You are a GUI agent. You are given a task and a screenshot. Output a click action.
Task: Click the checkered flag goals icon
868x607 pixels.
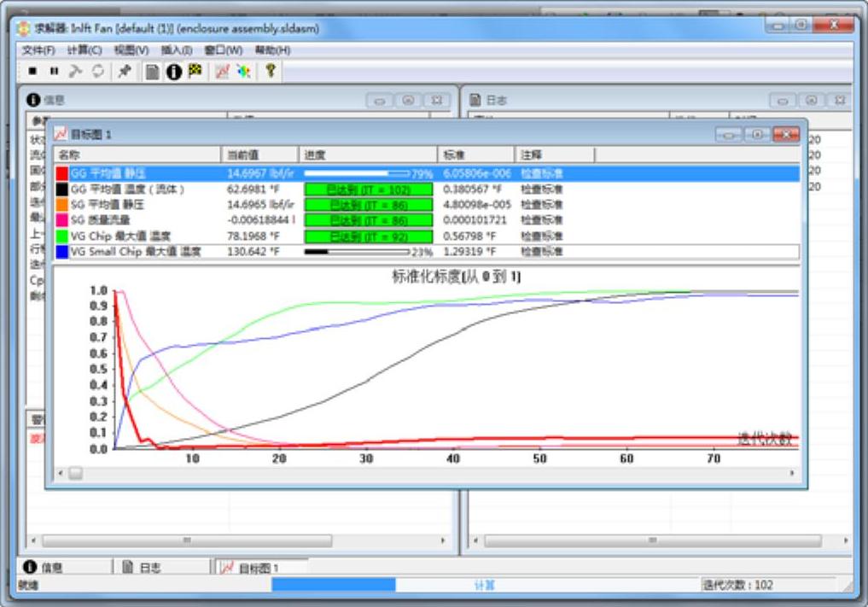click(x=195, y=72)
